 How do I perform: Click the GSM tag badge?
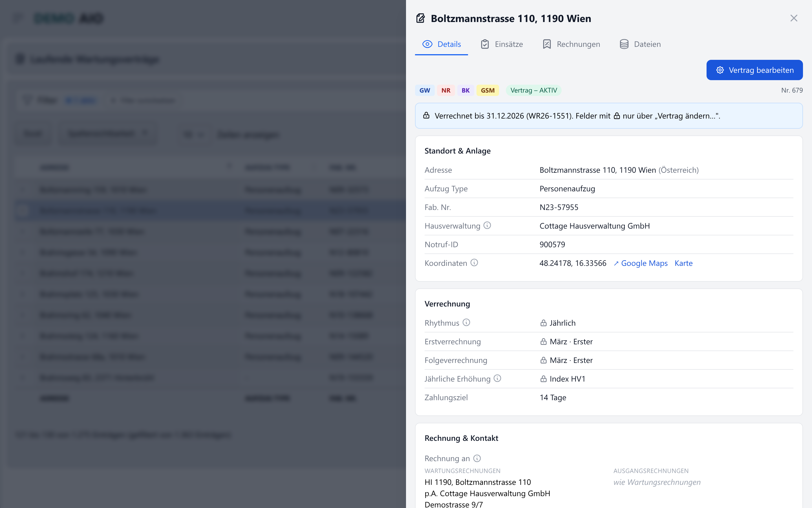point(487,90)
